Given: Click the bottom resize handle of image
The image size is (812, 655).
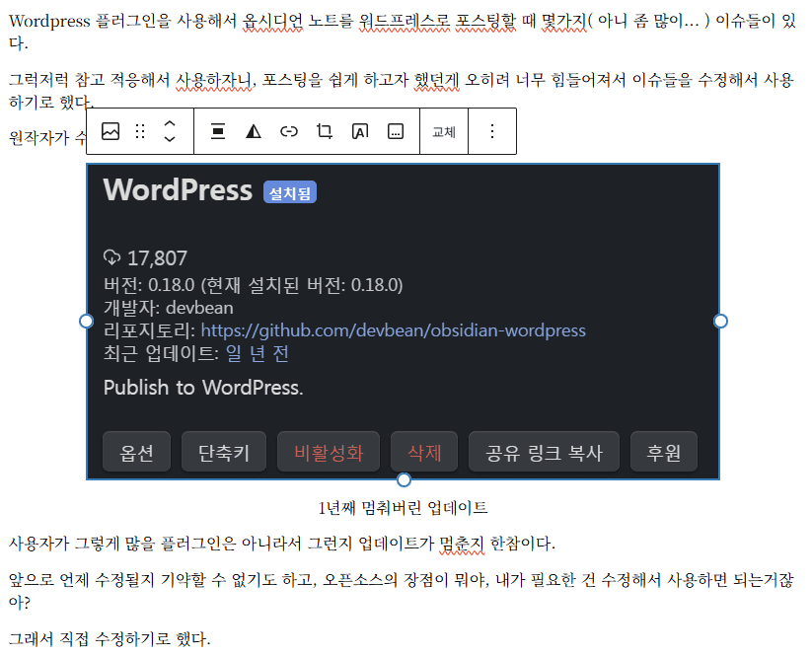Looking at the screenshot, I should (404, 480).
